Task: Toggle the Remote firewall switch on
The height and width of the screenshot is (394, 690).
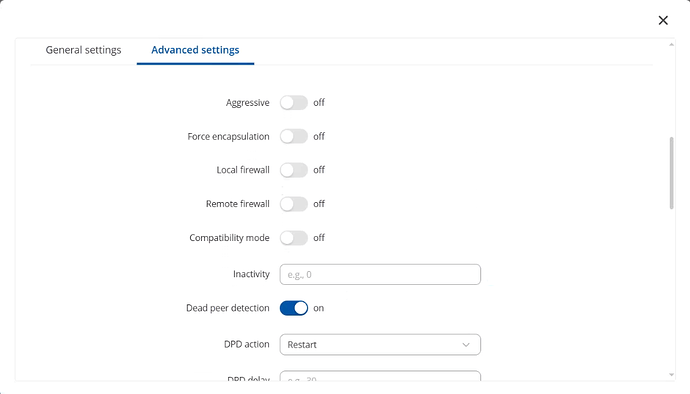Action: click(294, 204)
